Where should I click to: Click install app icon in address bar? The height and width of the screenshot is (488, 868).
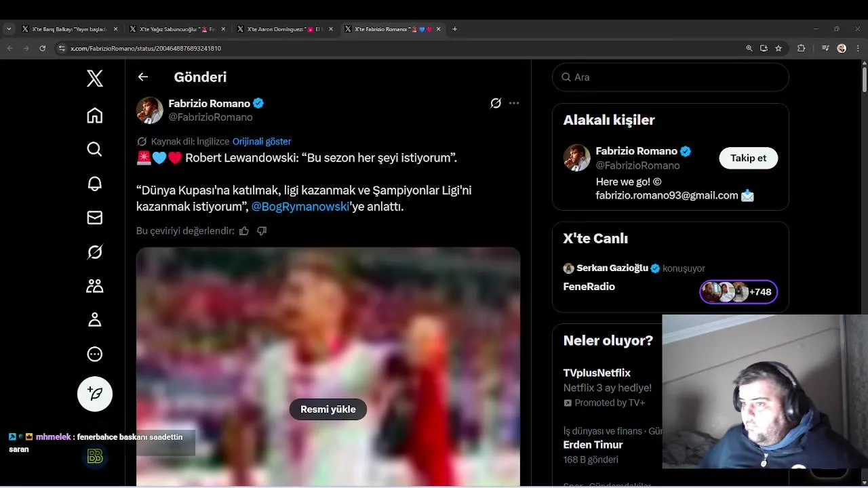[764, 48]
